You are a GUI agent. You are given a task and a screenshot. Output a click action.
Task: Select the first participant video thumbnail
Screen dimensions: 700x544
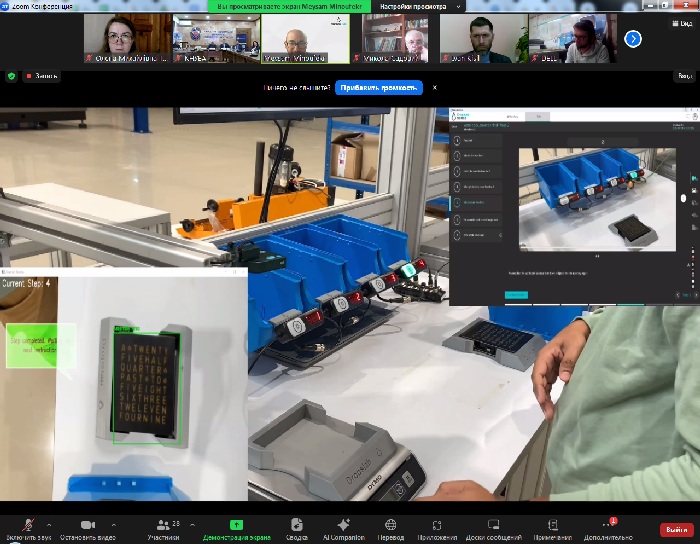point(126,39)
